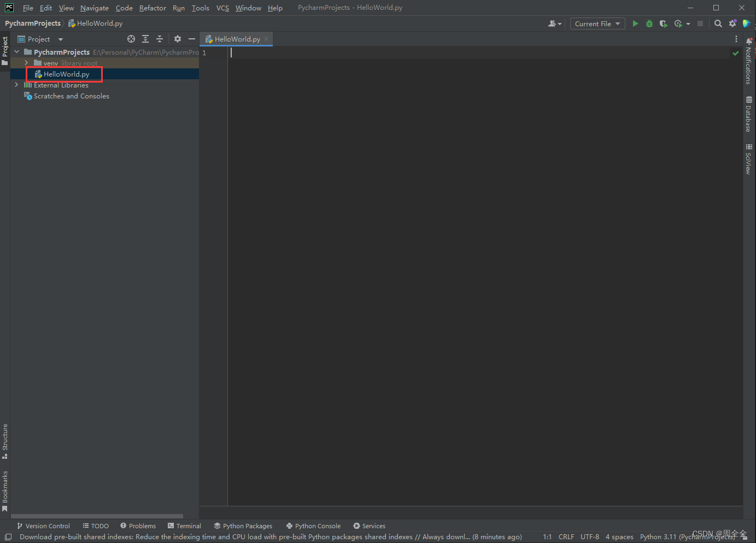
Task: Open IDE settings gear in top toolbar
Action: pos(732,24)
